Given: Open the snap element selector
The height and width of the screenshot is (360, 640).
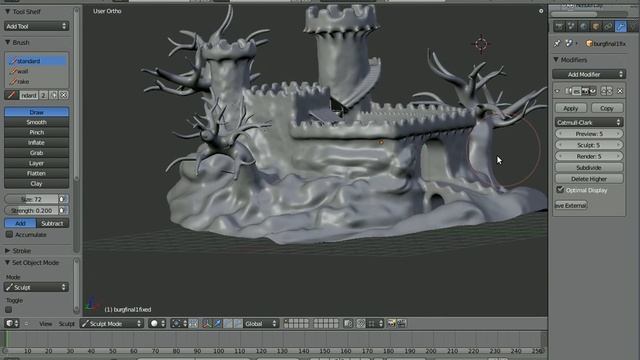Looking at the screenshot, I should click(x=376, y=324).
